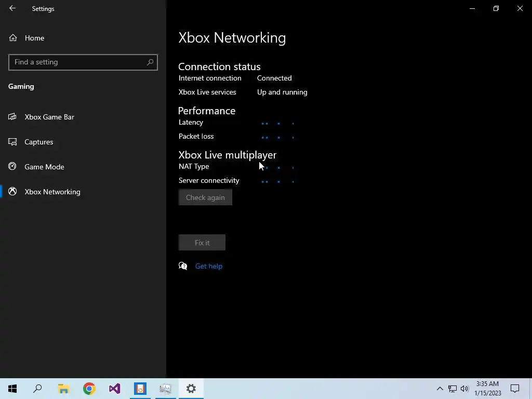Click the Settings gear on taskbar

191,389
